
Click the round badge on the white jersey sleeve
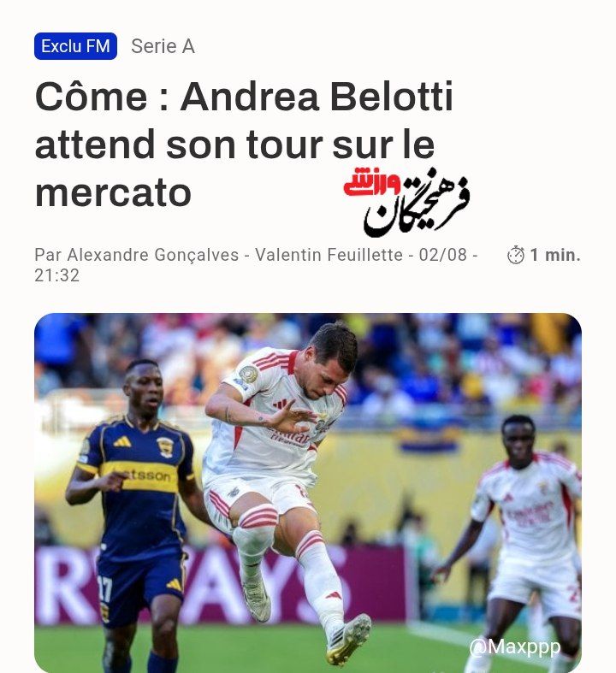pos(249,375)
